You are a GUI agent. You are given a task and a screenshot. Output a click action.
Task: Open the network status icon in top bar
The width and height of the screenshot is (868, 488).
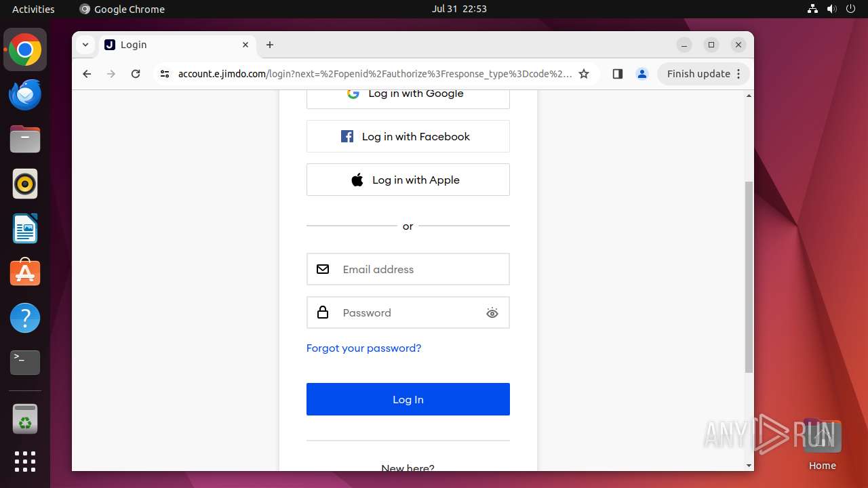(x=813, y=9)
